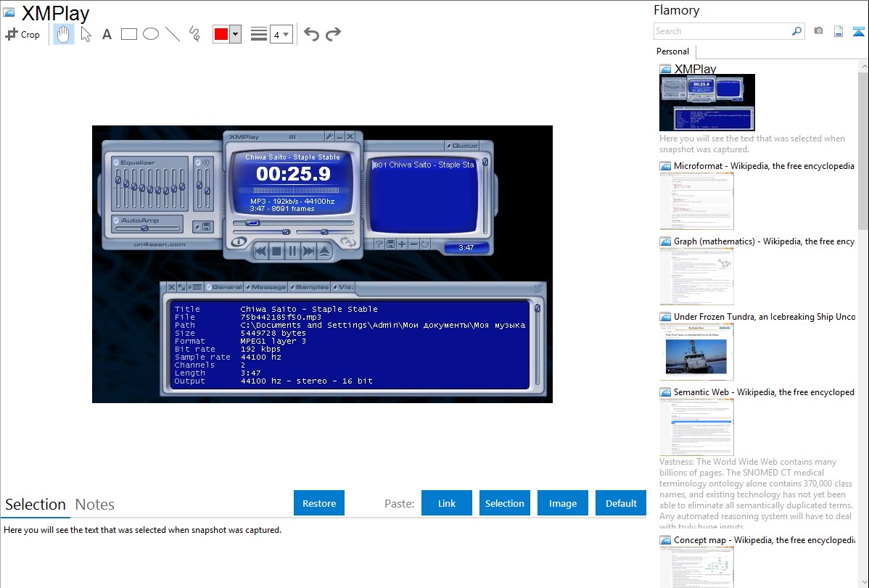
Task: Open the Personal tab
Action: [x=673, y=51]
